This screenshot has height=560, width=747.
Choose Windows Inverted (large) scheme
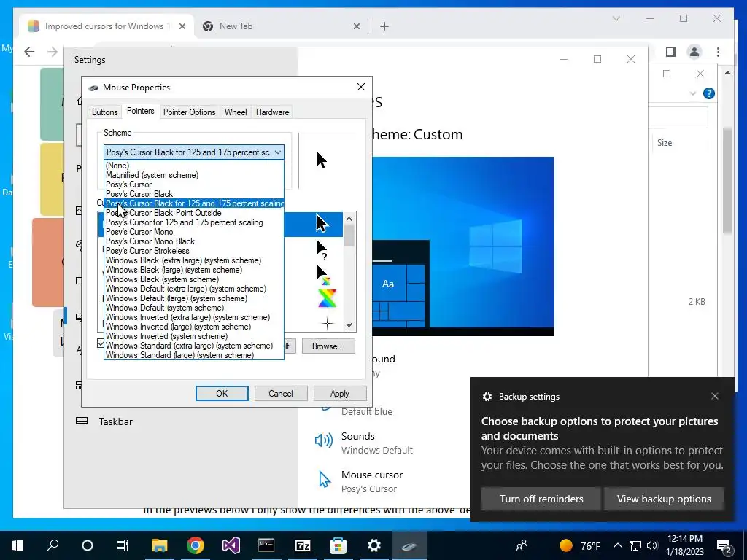click(194, 327)
